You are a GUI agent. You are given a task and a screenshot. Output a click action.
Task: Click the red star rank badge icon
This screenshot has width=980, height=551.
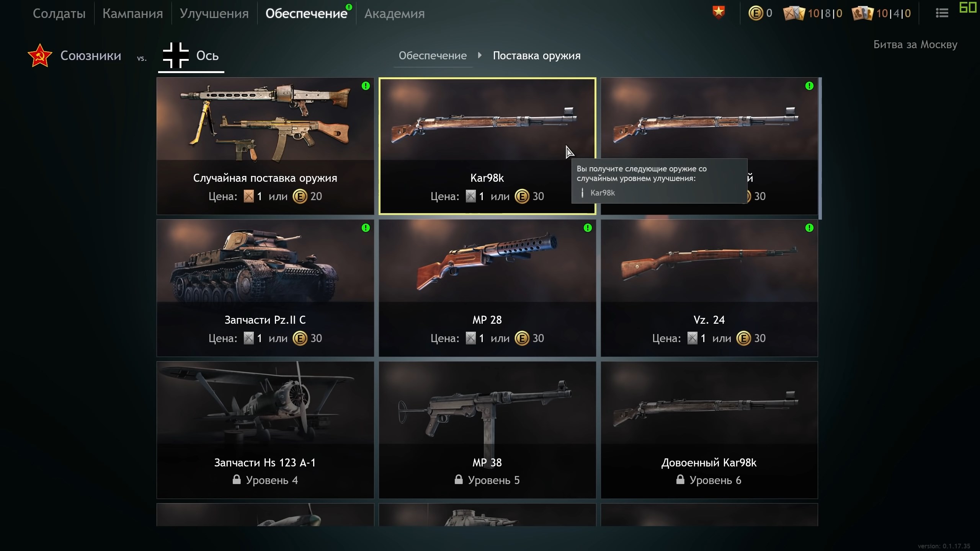click(719, 13)
